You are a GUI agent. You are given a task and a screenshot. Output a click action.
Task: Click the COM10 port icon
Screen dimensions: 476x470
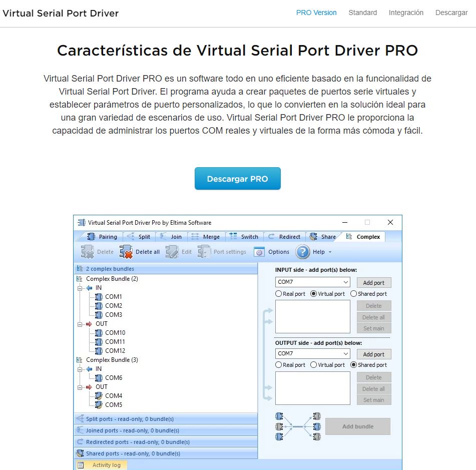[99, 333]
